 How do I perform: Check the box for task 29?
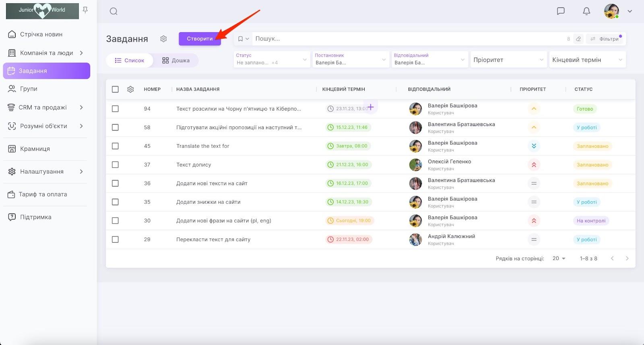pyautogui.click(x=115, y=240)
